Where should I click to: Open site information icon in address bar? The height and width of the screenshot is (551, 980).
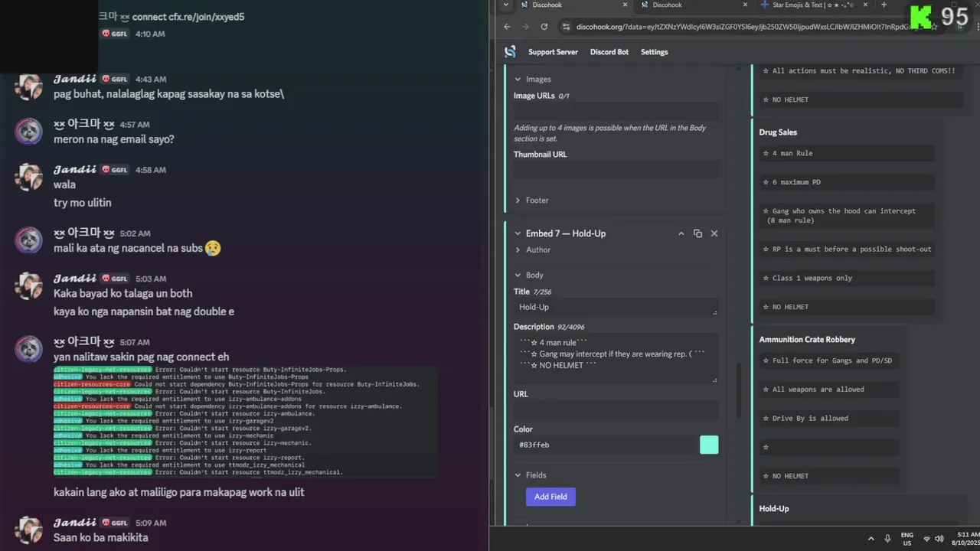click(x=566, y=27)
